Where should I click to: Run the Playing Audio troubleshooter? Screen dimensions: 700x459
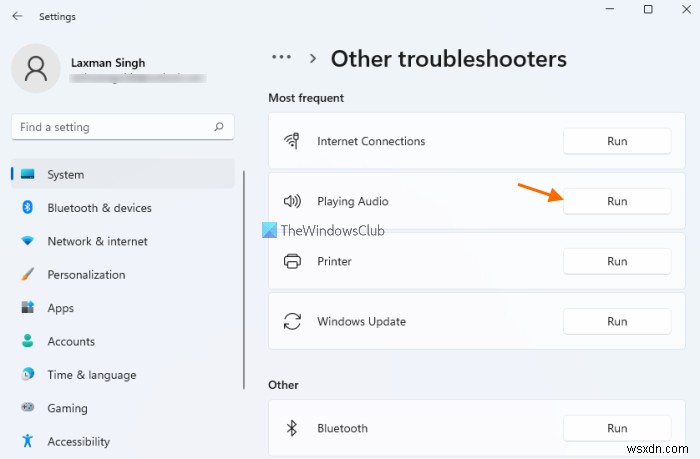tap(616, 201)
